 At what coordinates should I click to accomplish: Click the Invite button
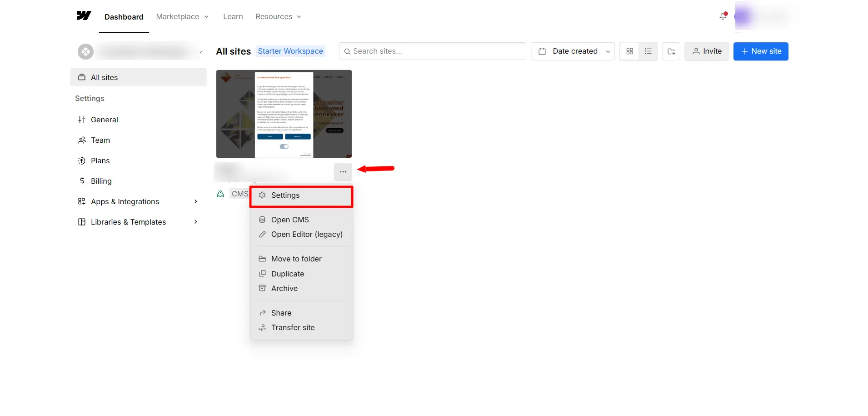[707, 51]
